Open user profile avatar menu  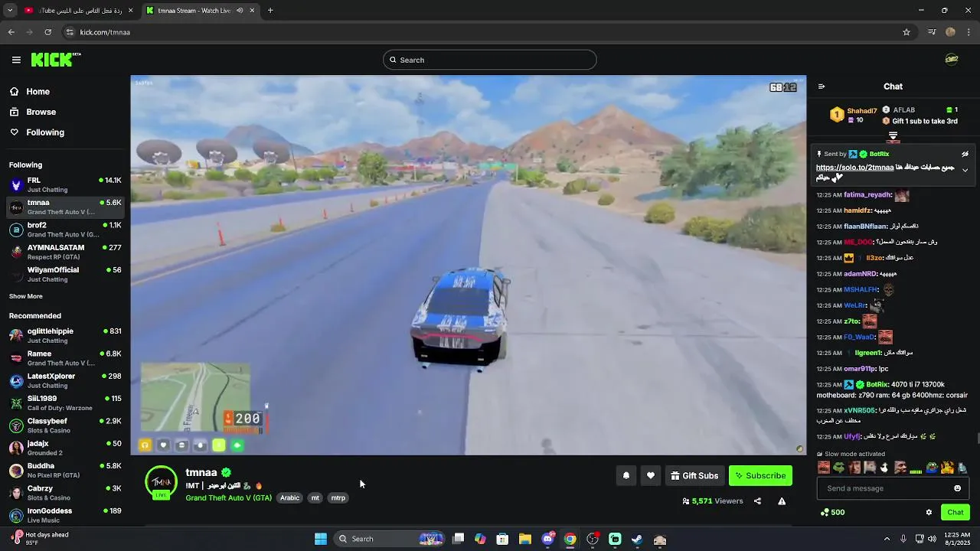(952, 60)
